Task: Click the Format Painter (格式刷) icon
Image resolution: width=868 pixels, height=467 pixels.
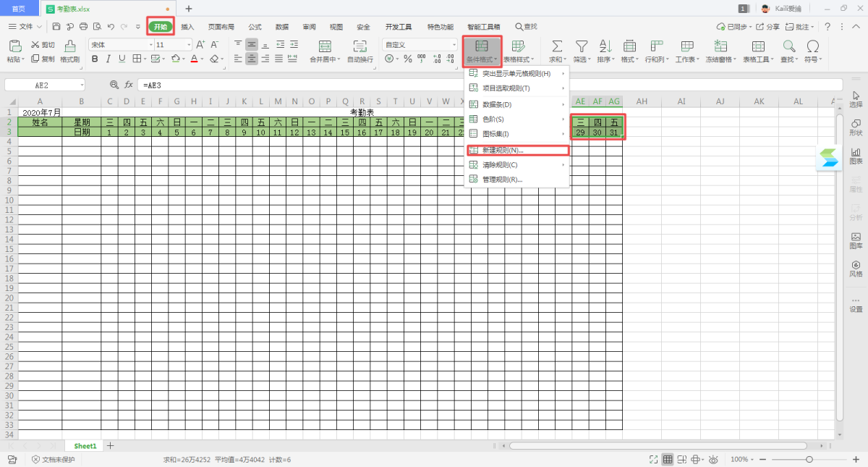Action: point(69,46)
